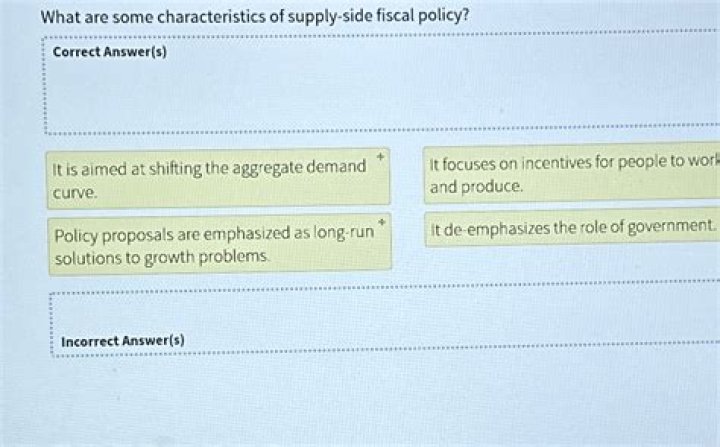Click the move handle on the aggregate demand card
The image size is (720, 447).
pyautogui.click(x=381, y=158)
